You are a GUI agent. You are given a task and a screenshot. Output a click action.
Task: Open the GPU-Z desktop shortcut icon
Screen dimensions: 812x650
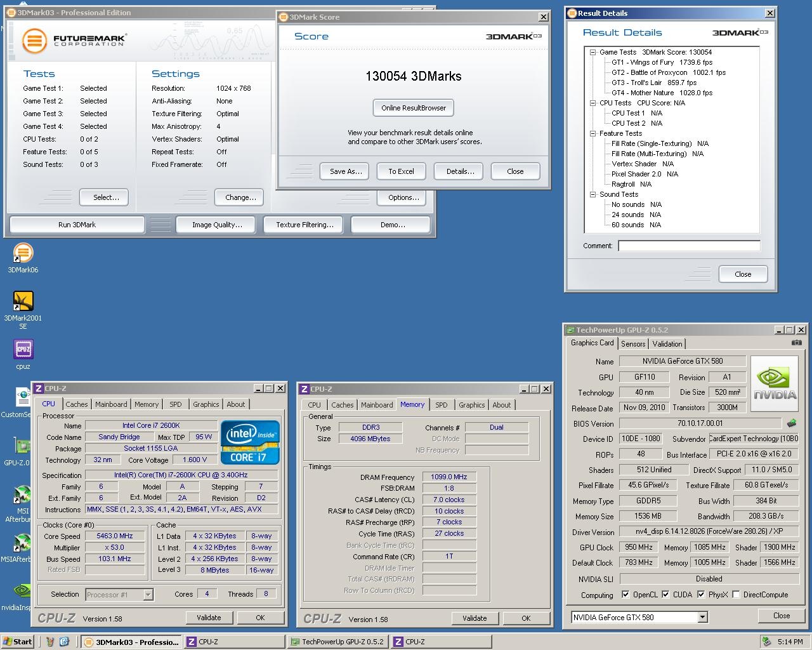coord(22,446)
